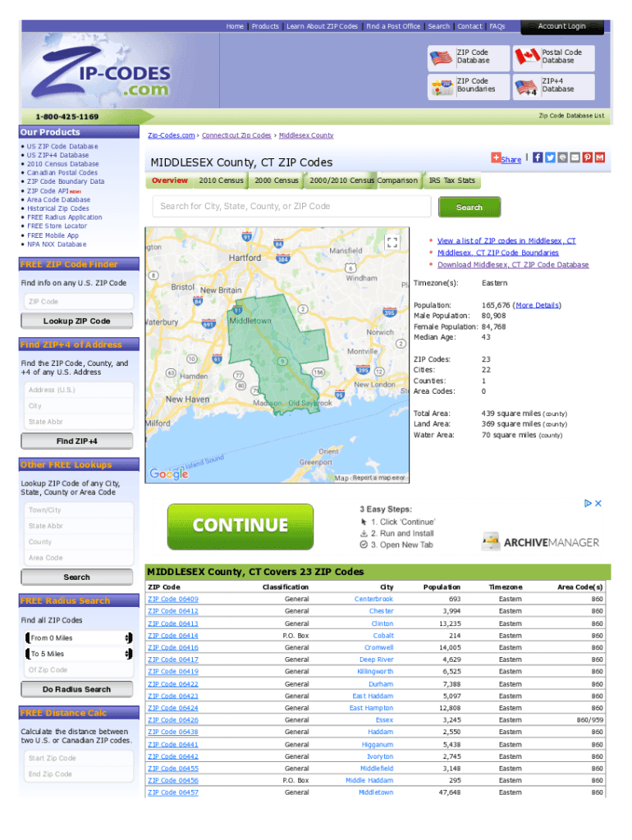Viewport: 632px width, 840px height.
Task: Switch to the 2010 Census tab
Action: [221, 180]
